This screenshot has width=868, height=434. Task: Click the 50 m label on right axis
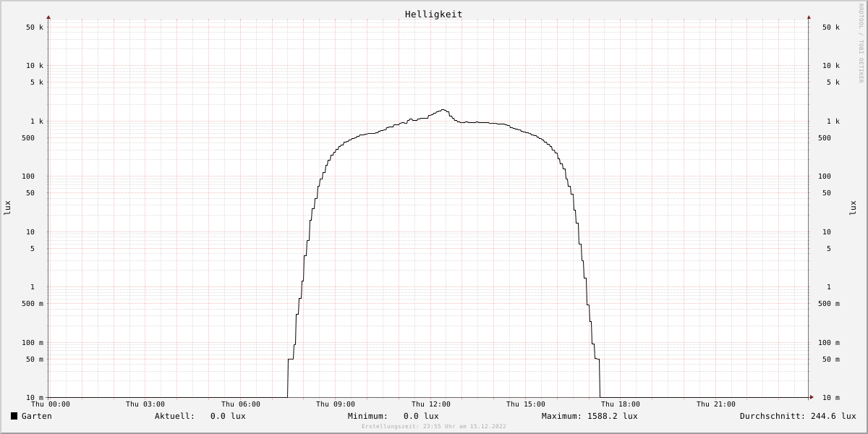coord(831,359)
